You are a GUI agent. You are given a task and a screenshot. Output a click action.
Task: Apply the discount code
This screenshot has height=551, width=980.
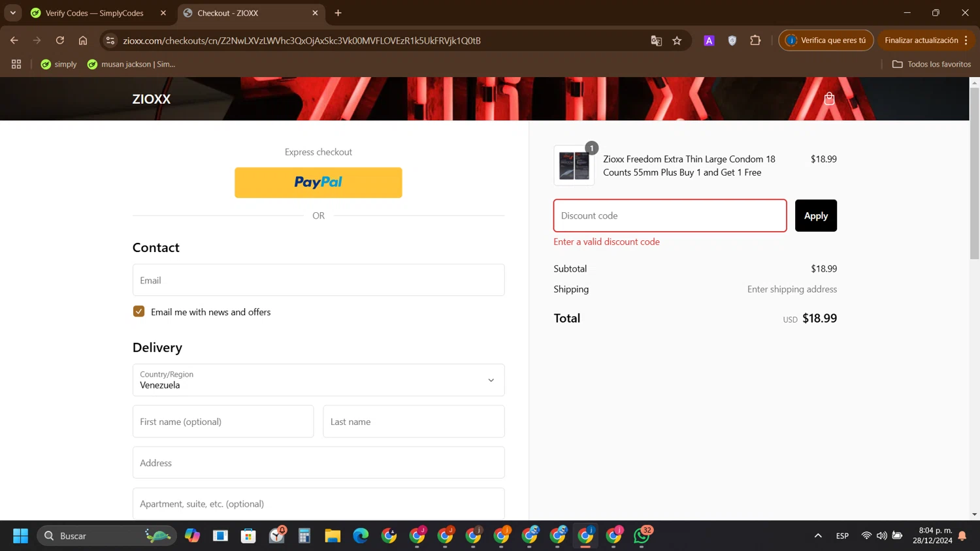click(815, 215)
